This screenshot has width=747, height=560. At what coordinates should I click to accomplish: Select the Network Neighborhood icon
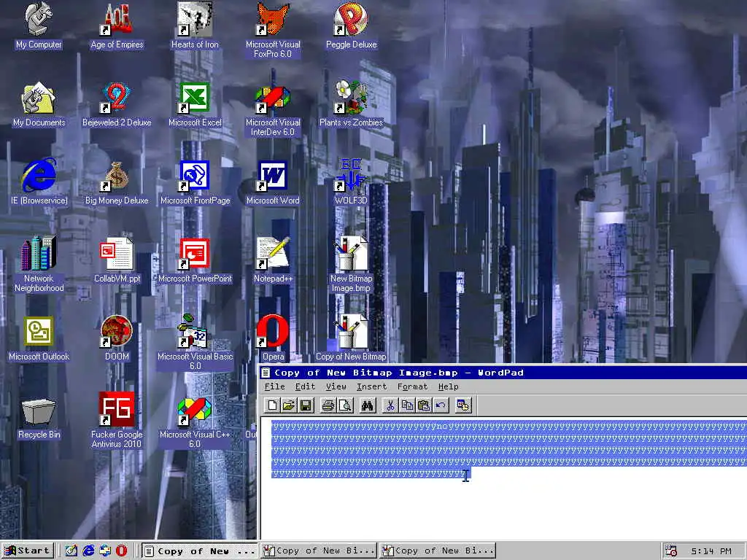click(39, 264)
